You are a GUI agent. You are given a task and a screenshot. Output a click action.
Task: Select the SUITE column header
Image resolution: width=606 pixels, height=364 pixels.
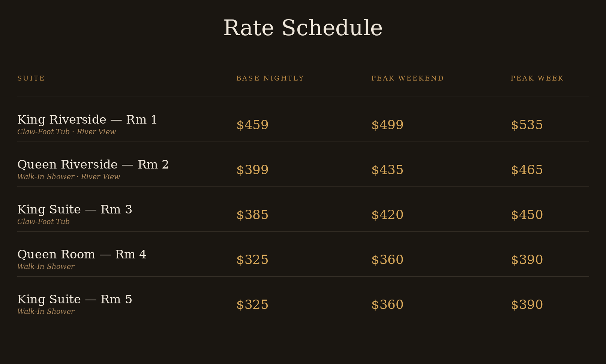coord(31,78)
